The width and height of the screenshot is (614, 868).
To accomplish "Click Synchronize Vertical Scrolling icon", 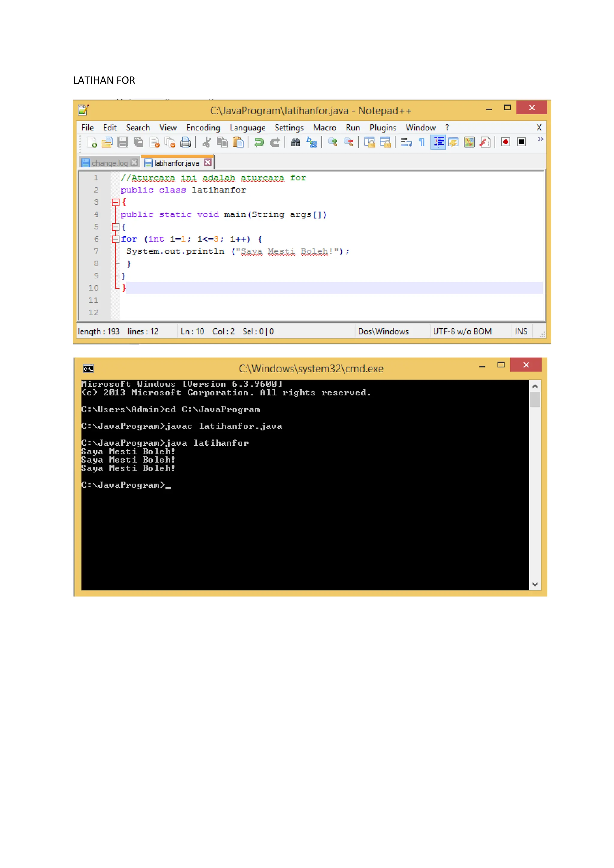I will [369, 142].
